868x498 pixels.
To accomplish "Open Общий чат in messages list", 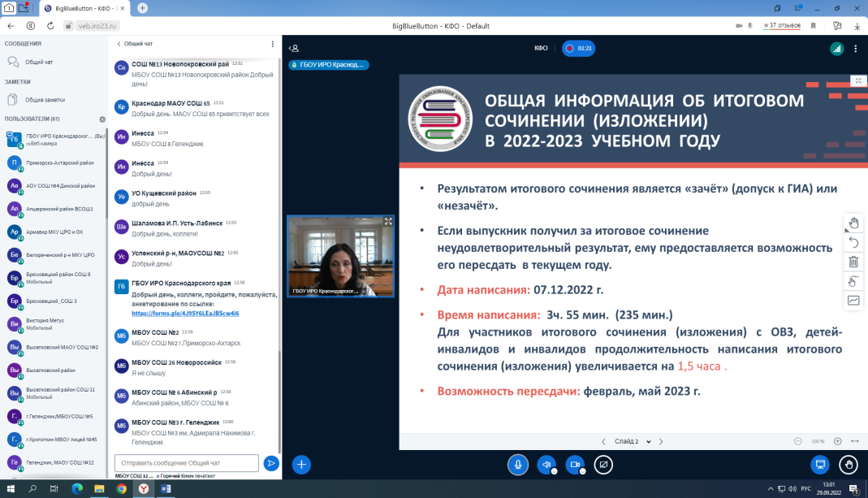I will tap(38, 62).
